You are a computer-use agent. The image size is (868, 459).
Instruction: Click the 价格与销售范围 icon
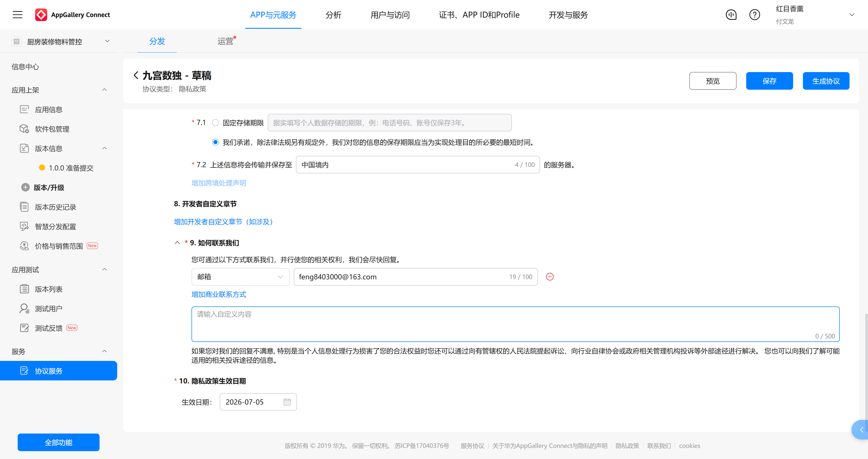(x=24, y=246)
